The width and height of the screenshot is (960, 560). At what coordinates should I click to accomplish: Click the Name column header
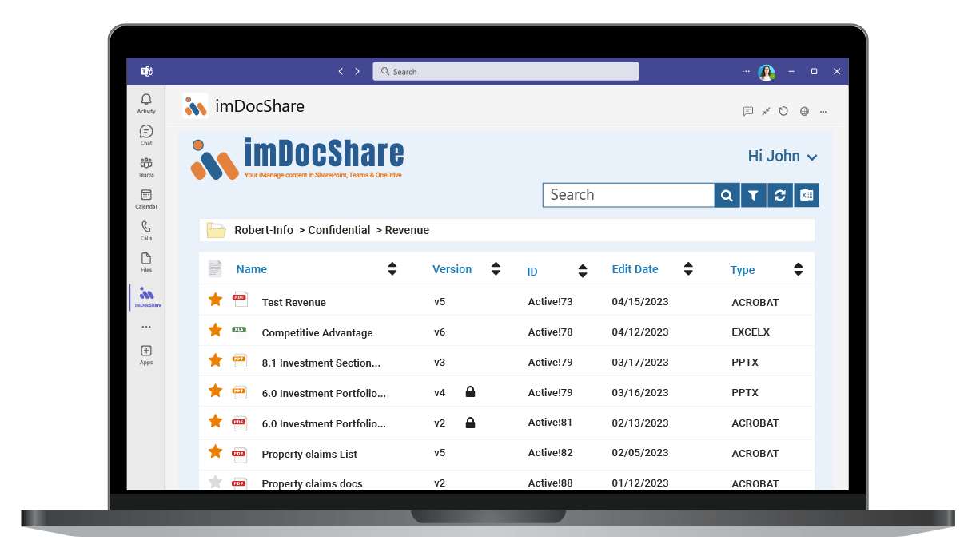pos(252,269)
